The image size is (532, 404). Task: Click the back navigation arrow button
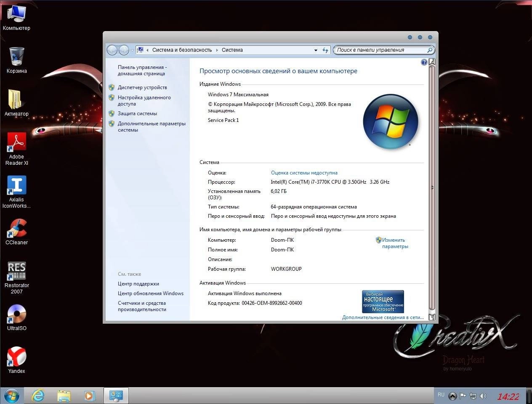(112, 50)
